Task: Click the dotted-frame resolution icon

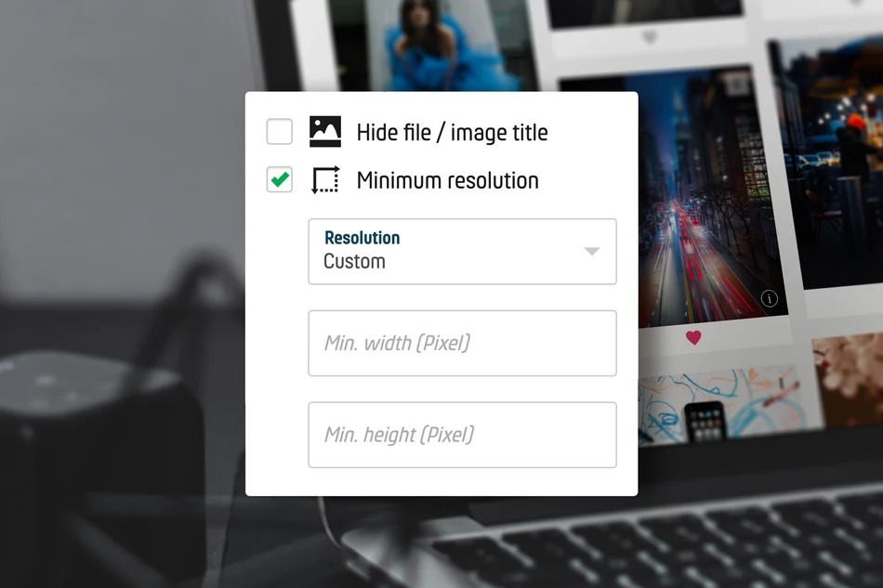Action: coord(325,180)
